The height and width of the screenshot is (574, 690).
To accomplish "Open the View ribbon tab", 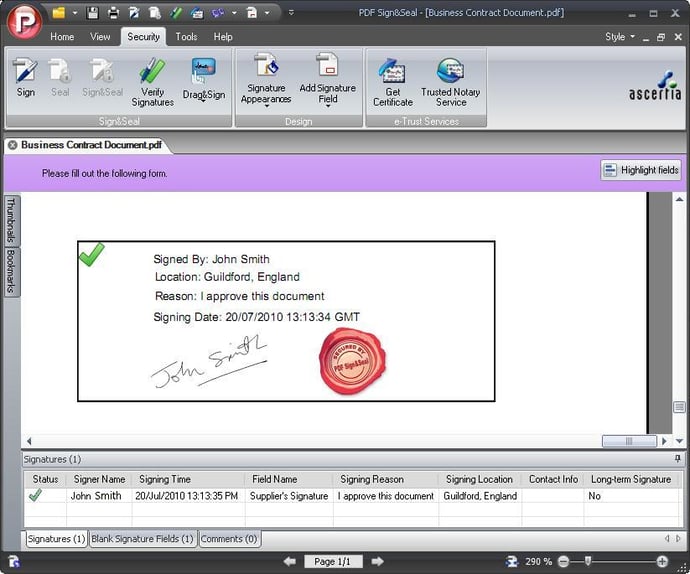I will pyautogui.click(x=100, y=37).
